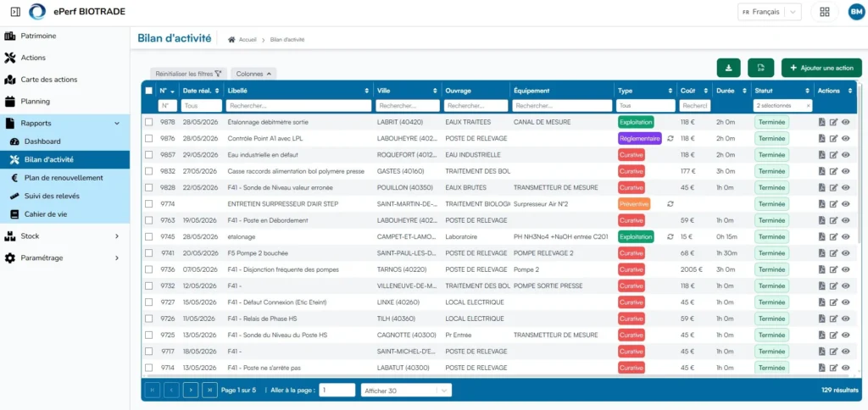The width and height of the screenshot is (868, 410).
Task: Click the ePerf BIOTRADE logo
Action: click(x=37, y=12)
